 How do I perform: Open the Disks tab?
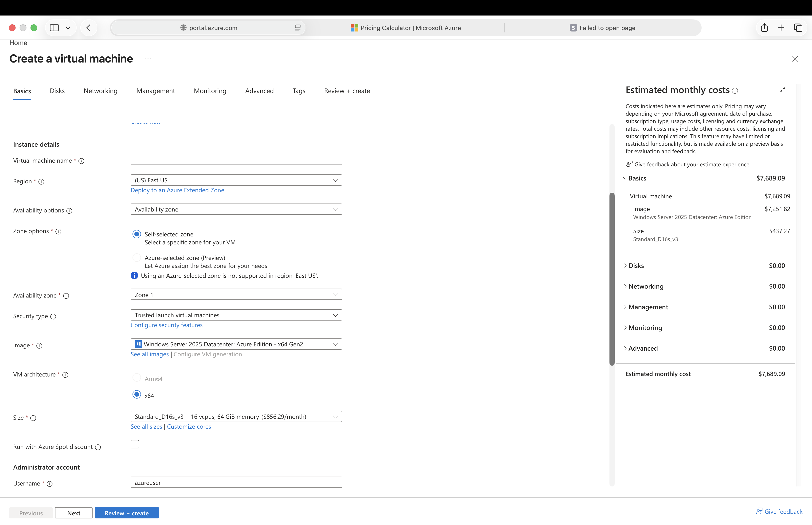57,91
